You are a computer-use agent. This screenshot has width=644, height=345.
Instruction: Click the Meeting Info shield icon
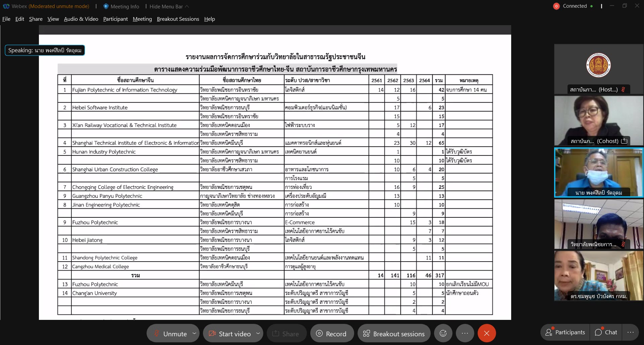[x=106, y=6]
